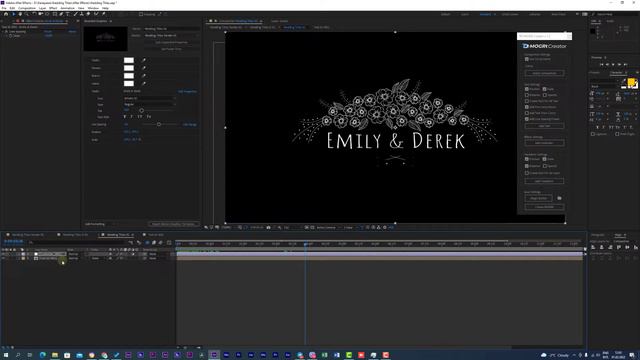This screenshot has height=360, width=640.
Task: Open the folder icon in MOGRt Creator
Action: click(559, 198)
